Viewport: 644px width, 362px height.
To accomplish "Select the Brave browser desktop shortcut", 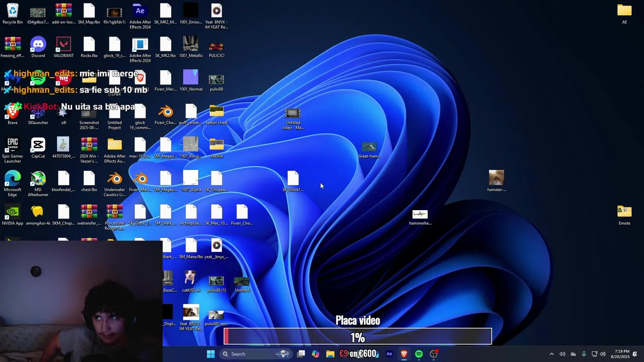I will pyautogui.click(x=13, y=115).
